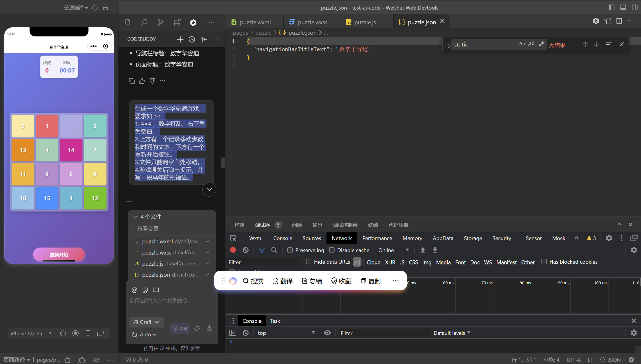Enable the Preserve log checkbox
The width and height of the screenshot is (641, 364).
(x=290, y=250)
